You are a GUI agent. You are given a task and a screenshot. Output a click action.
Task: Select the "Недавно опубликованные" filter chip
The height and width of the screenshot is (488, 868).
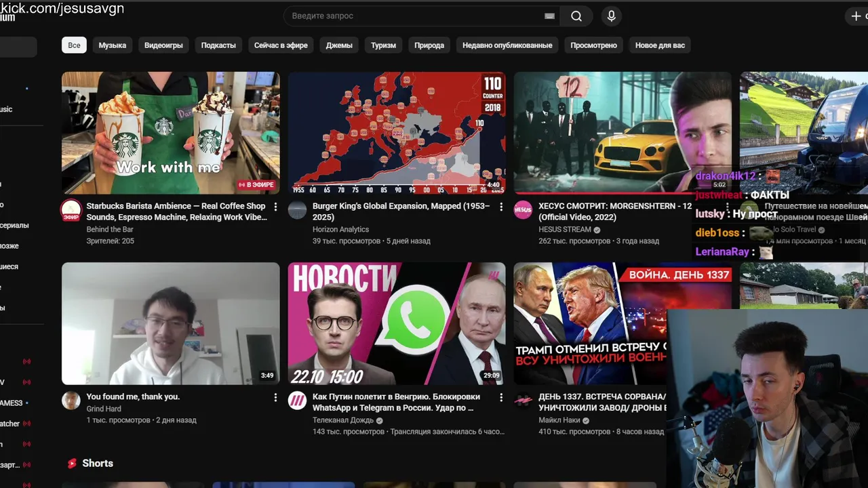[507, 45]
